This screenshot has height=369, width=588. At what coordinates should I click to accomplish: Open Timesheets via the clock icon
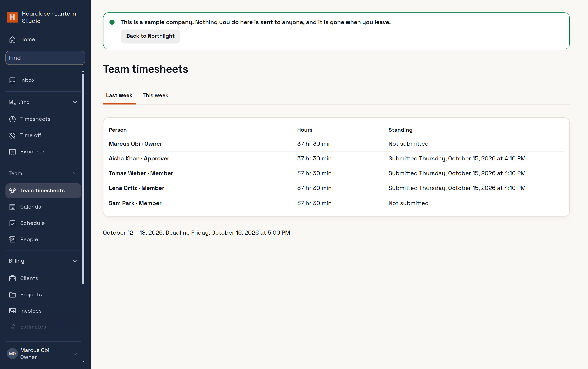(12, 119)
